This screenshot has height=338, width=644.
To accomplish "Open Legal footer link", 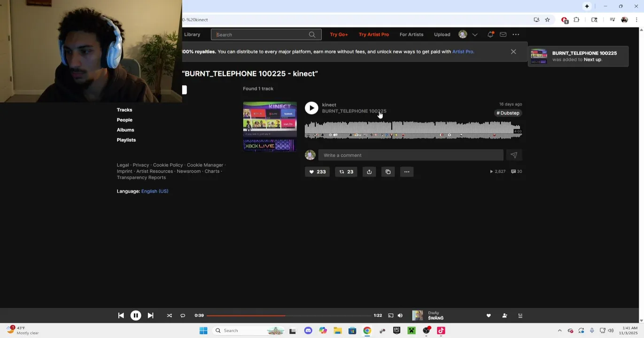I will click(x=123, y=165).
